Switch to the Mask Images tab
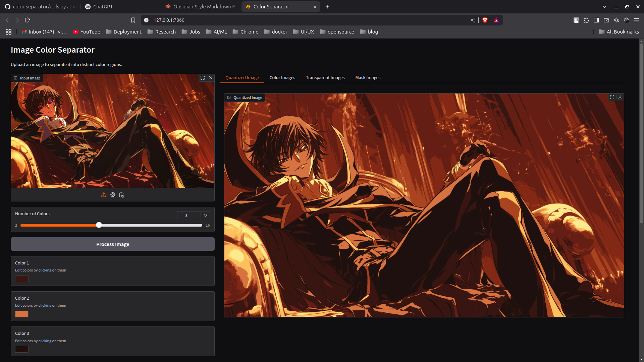This screenshot has height=362, width=644. [x=368, y=77]
